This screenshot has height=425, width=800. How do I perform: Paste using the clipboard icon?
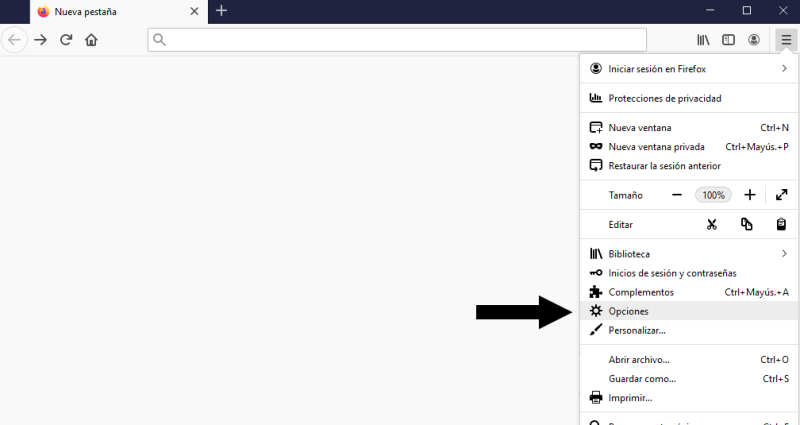tap(781, 224)
